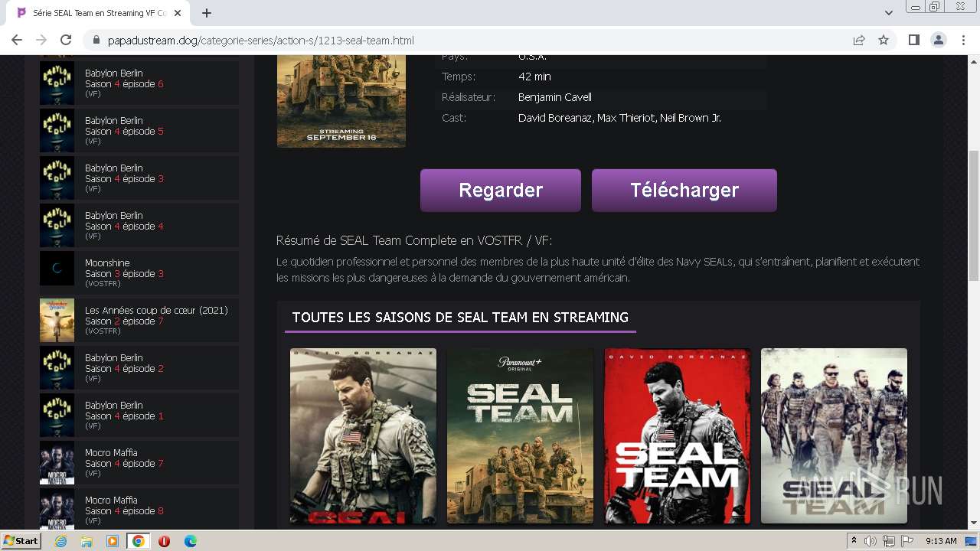Image resolution: width=980 pixels, height=551 pixels.
Task: Click the page vertical scrollbar thumb
Action: (x=974, y=215)
